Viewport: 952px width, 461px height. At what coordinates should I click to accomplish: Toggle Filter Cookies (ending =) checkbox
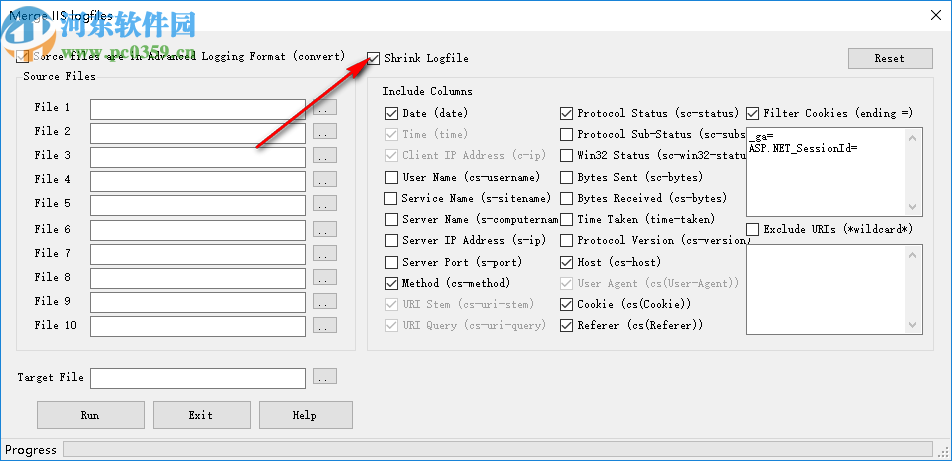point(752,113)
